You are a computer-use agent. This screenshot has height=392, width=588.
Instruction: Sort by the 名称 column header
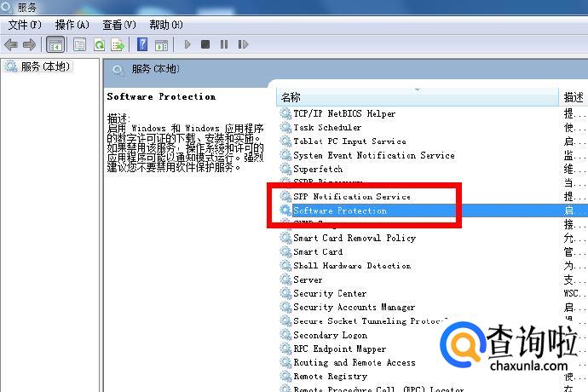418,97
